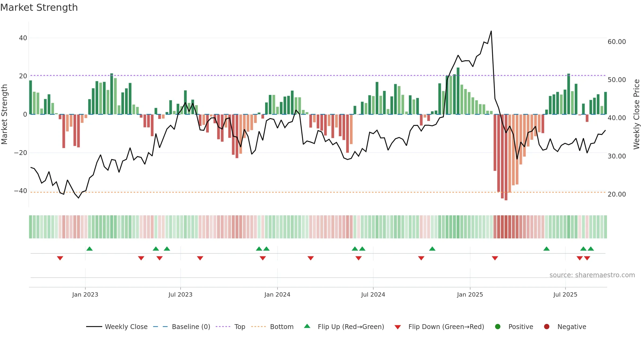The width and height of the screenshot is (644, 362).
Task: Click the 20 tick on left axis
Action: coord(23,76)
